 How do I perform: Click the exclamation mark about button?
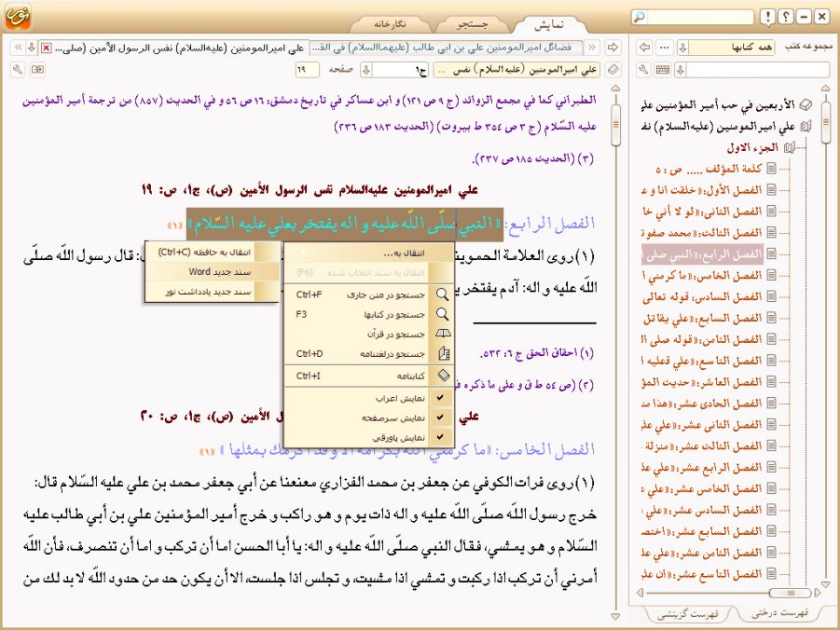click(767, 17)
